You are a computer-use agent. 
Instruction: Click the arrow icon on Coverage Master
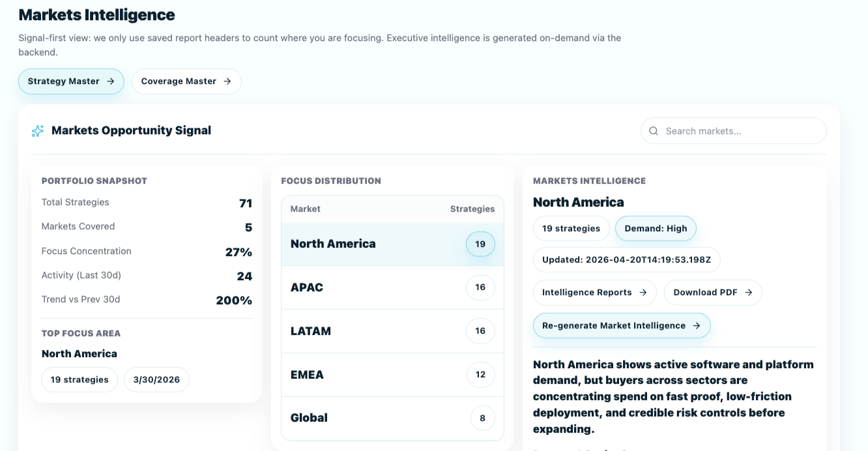[x=227, y=81]
